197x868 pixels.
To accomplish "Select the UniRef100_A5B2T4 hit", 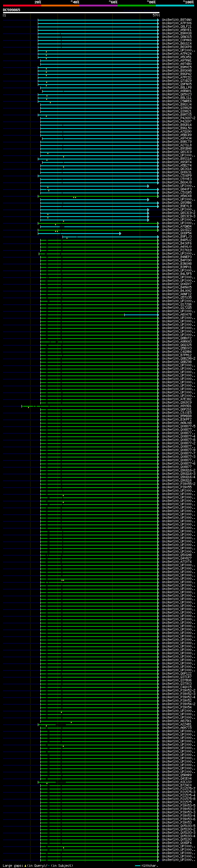I will [x=177, y=165].
